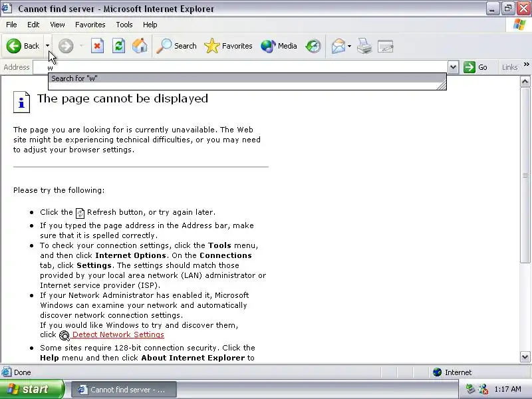Click the greyed Forward arrow button
Image resolution: width=532 pixels, height=399 pixels.
(66, 46)
